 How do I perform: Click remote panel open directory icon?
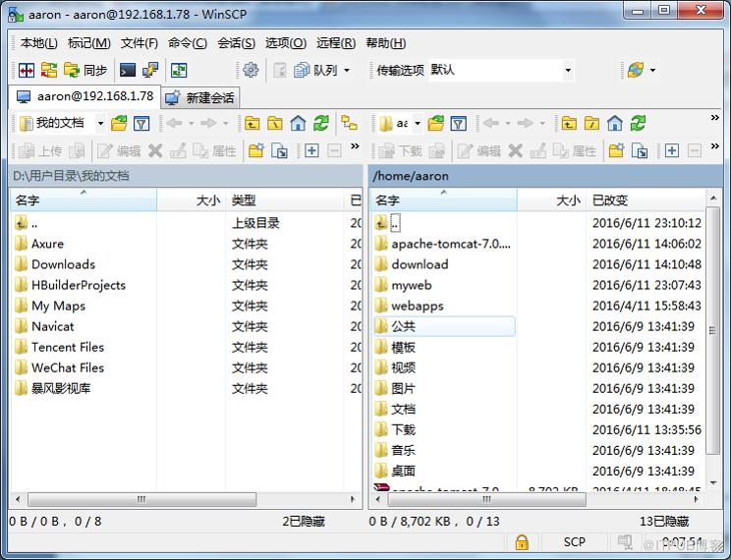coord(436,124)
